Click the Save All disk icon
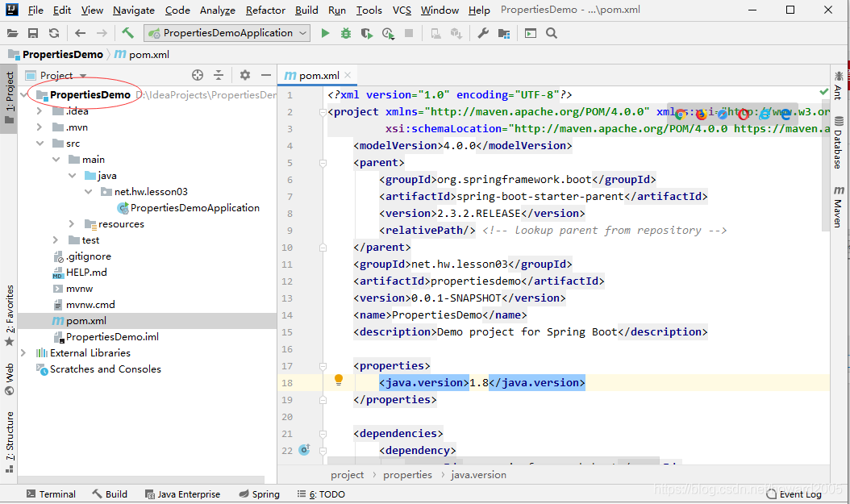This screenshot has width=850, height=504. (x=33, y=33)
